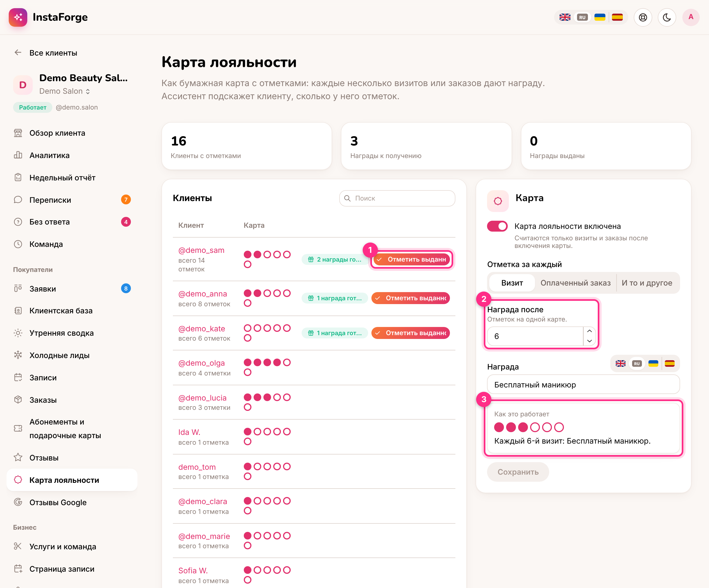Decrease the Награда после value
The height and width of the screenshot is (588, 709).
[x=590, y=341]
